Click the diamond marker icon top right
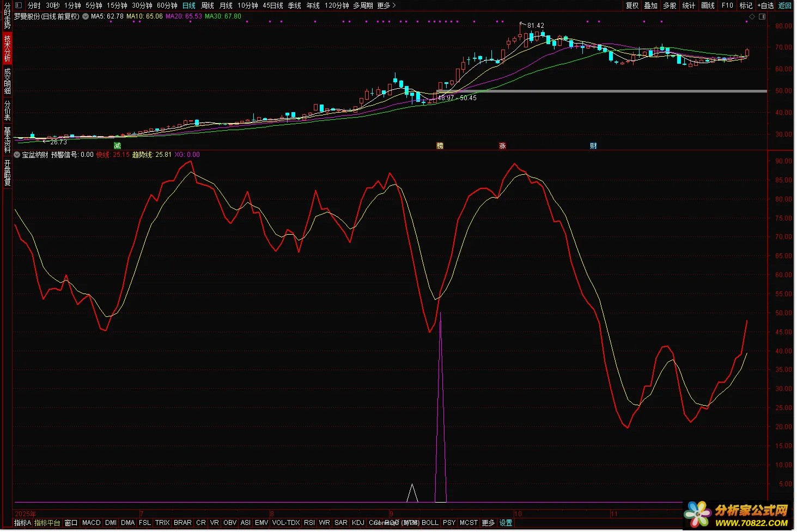The width and height of the screenshot is (797, 532). pyautogui.click(x=752, y=16)
